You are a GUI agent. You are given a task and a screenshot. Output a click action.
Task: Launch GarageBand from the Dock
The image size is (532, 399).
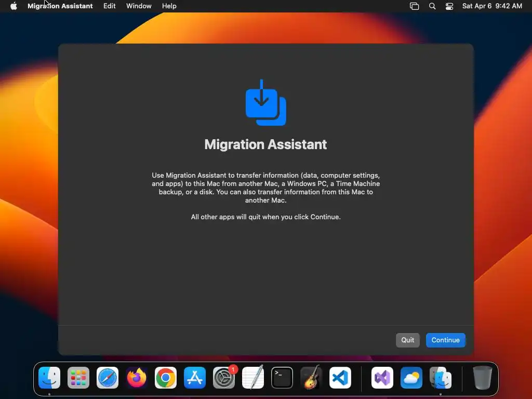(311, 378)
